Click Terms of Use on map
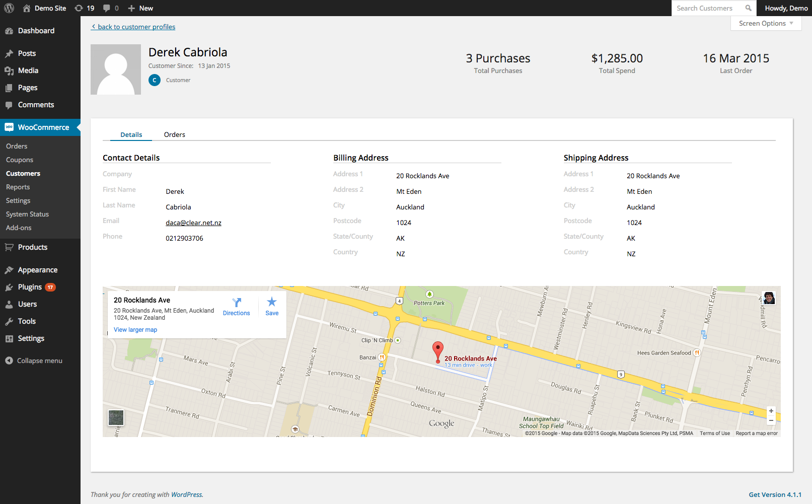This screenshot has height=504, width=812. pyautogui.click(x=715, y=433)
